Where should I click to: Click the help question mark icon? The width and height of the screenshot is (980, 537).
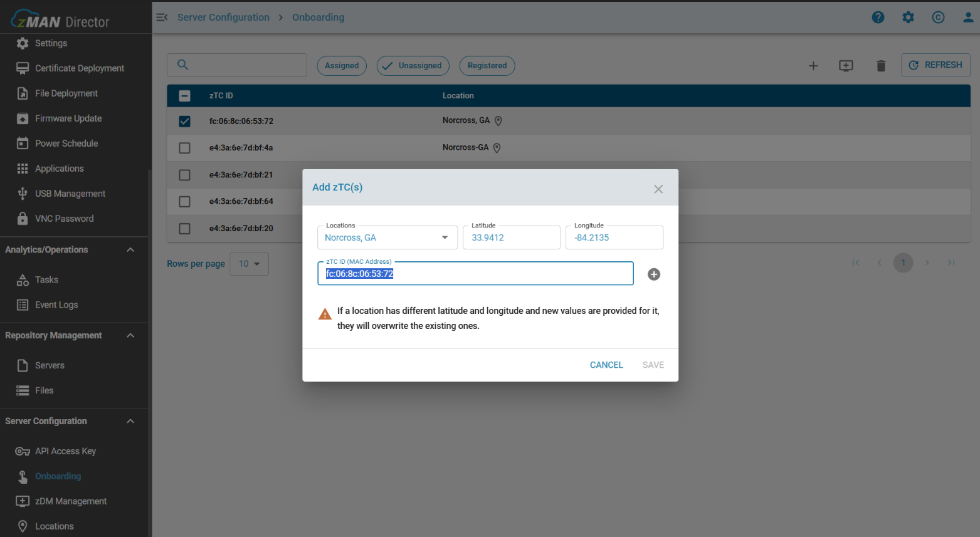pyautogui.click(x=878, y=18)
